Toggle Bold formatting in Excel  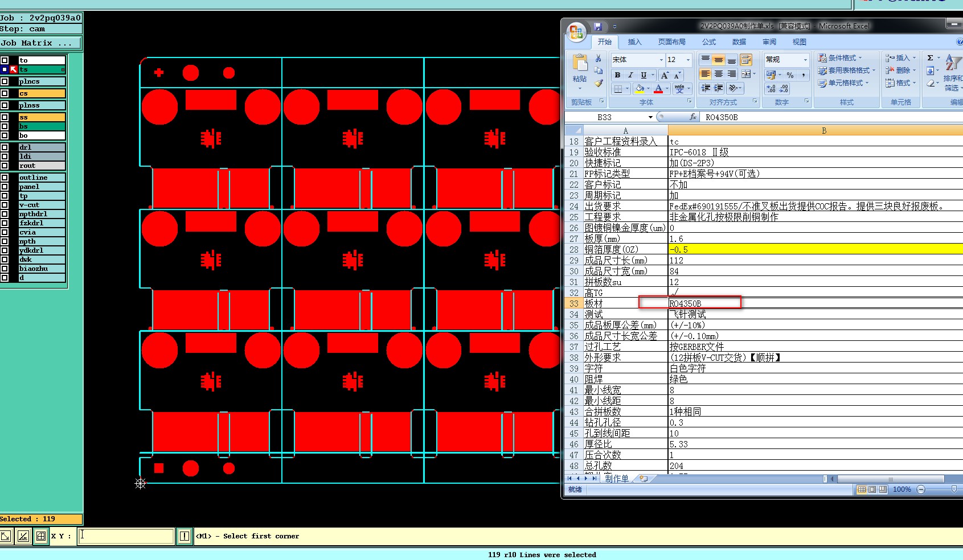point(617,75)
